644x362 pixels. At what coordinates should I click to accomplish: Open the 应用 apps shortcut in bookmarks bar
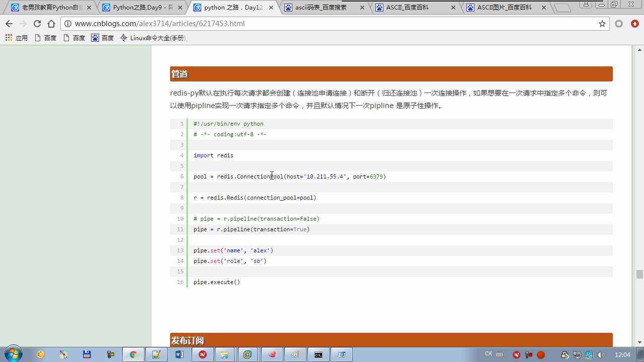[16, 38]
